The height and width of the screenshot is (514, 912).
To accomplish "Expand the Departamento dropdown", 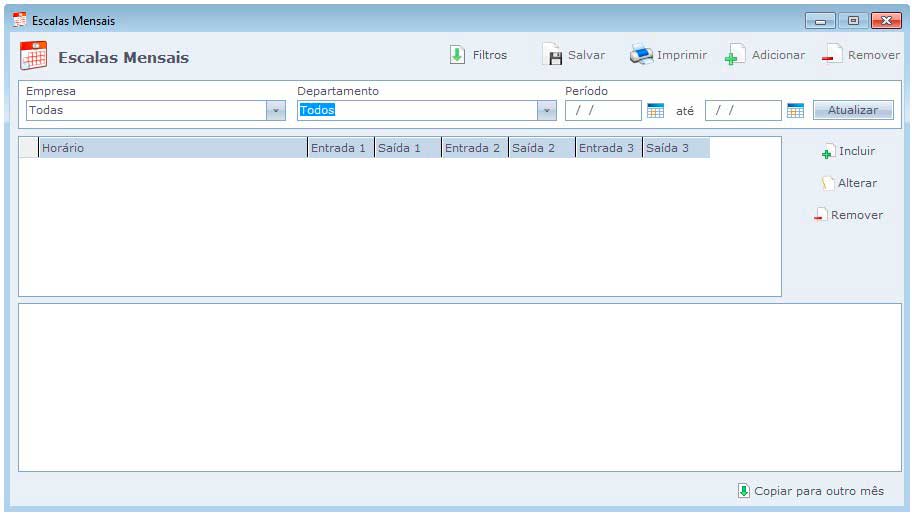I will (x=547, y=111).
